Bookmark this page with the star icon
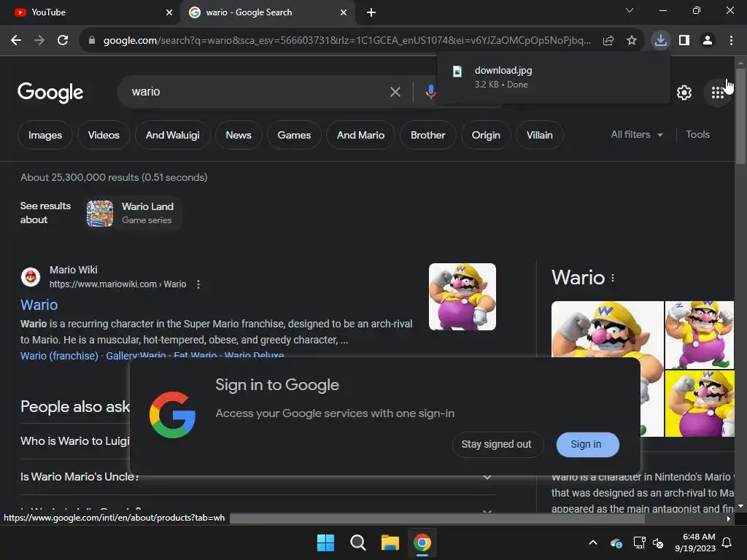The image size is (747, 560). (632, 41)
